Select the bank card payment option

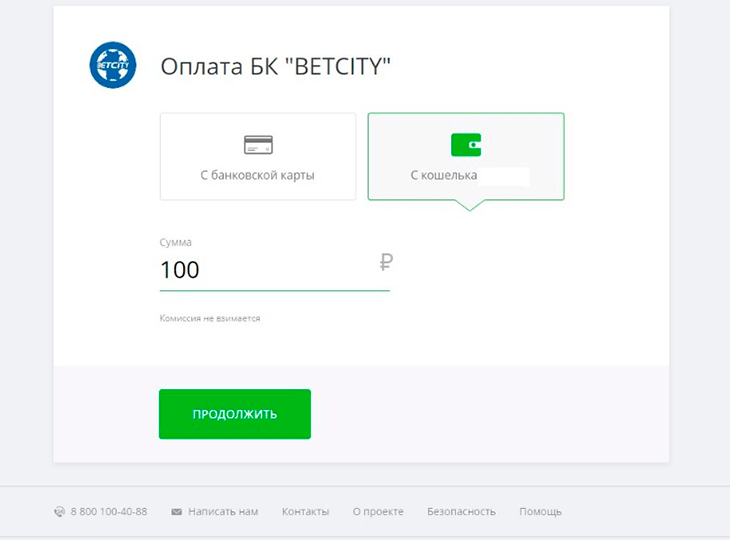pyautogui.click(x=258, y=156)
